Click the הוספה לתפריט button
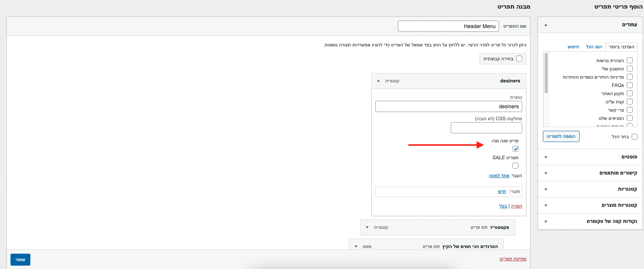The height and width of the screenshot is (269, 644). tap(561, 136)
